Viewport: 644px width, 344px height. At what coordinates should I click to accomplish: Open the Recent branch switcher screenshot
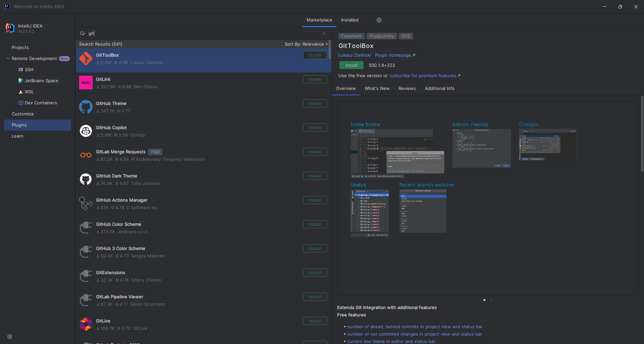(423, 211)
